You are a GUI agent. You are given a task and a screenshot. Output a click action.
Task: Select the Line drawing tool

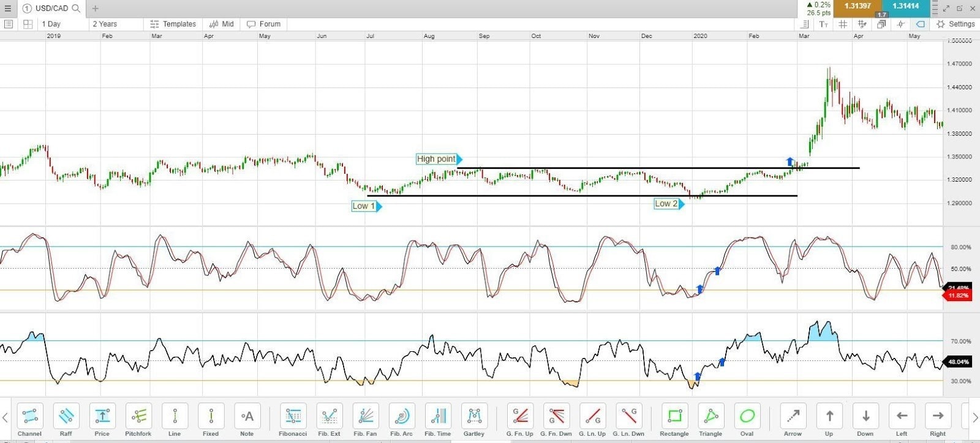click(175, 420)
